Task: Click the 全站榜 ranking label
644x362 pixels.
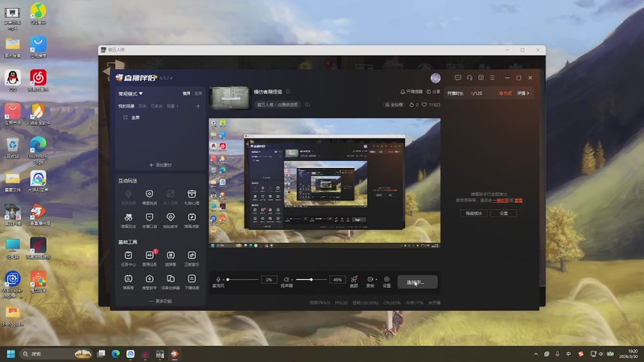Action: point(394,105)
